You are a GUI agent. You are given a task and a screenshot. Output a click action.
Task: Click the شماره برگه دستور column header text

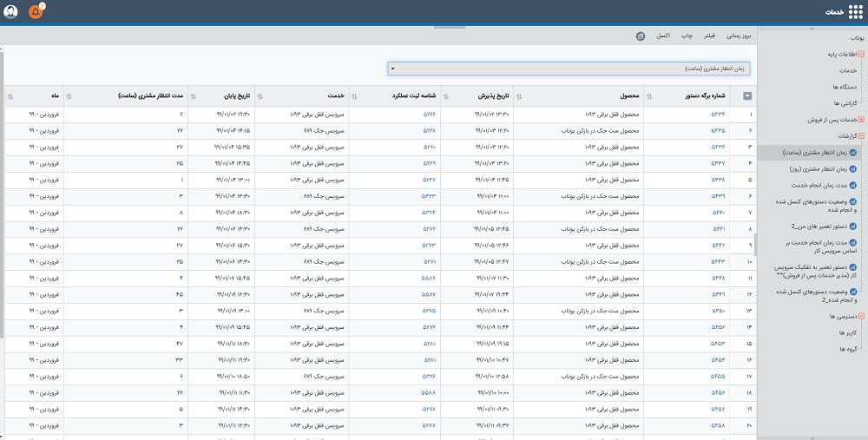click(x=705, y=96)
